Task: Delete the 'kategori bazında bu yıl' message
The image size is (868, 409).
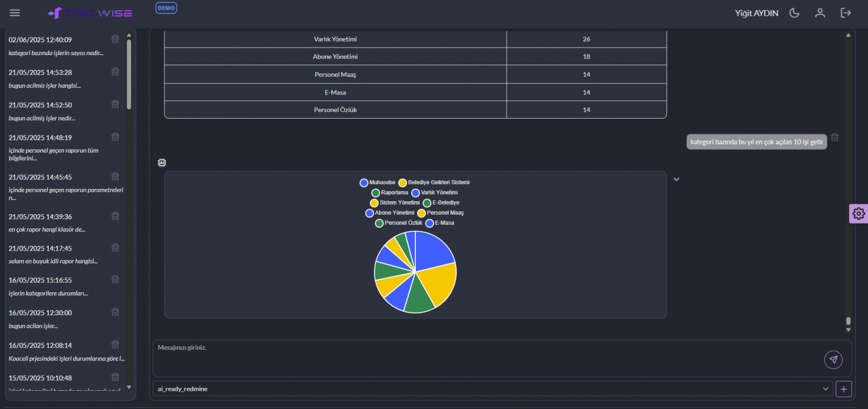Action: (x=835, y=137)
